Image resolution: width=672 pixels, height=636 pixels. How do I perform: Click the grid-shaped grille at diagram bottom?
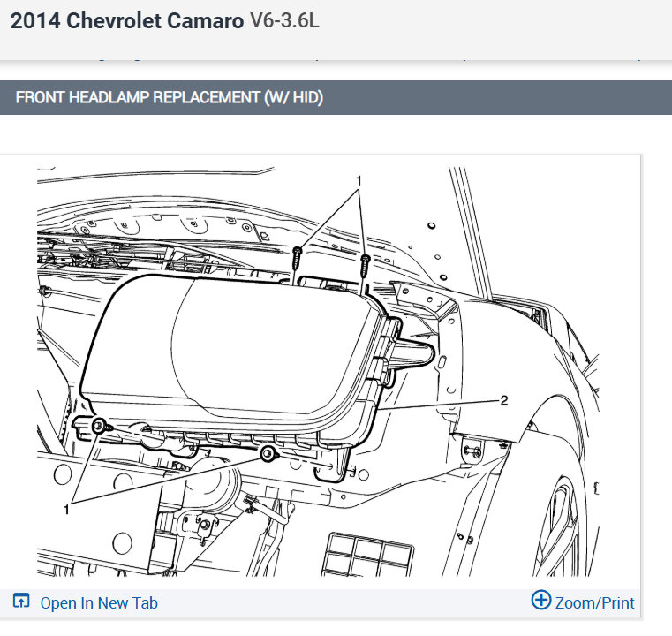point(367,554)
